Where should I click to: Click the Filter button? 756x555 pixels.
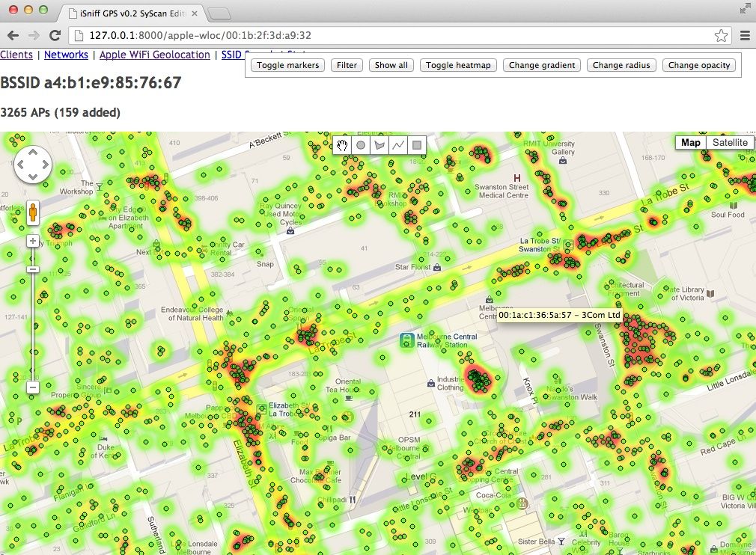point(347,65)
